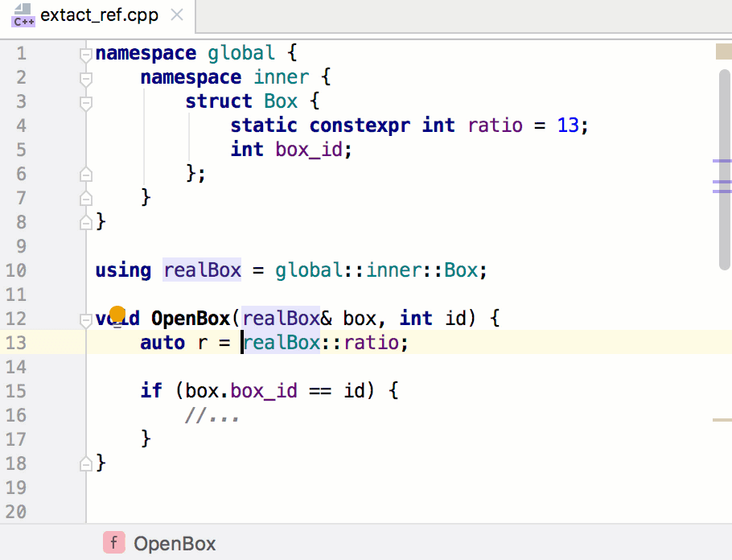732x560 pixels.
Task: Click the vertical scrollbar thumb of the editor
Action: (724, 169)
